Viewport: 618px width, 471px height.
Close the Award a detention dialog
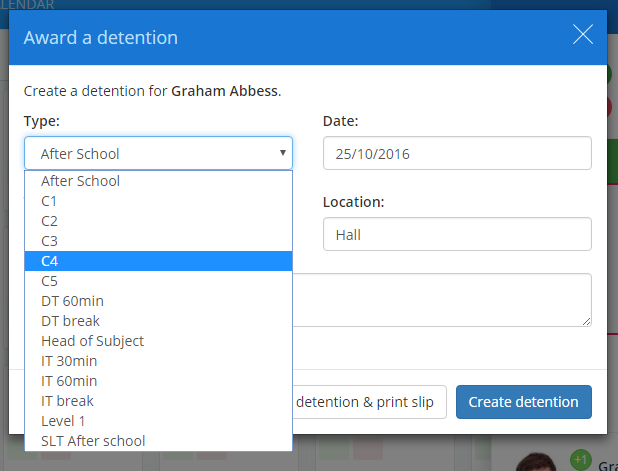[583, 34]
